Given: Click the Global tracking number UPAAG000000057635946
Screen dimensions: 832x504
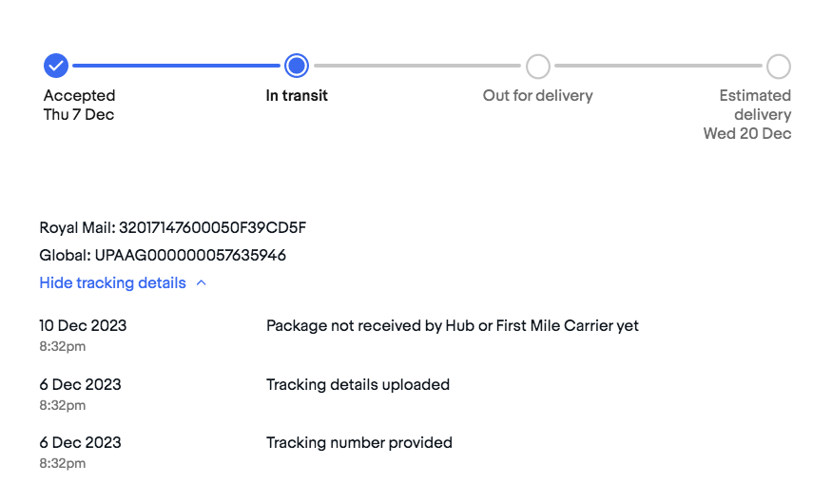Looking at the screenshot, I should [190, 255].
